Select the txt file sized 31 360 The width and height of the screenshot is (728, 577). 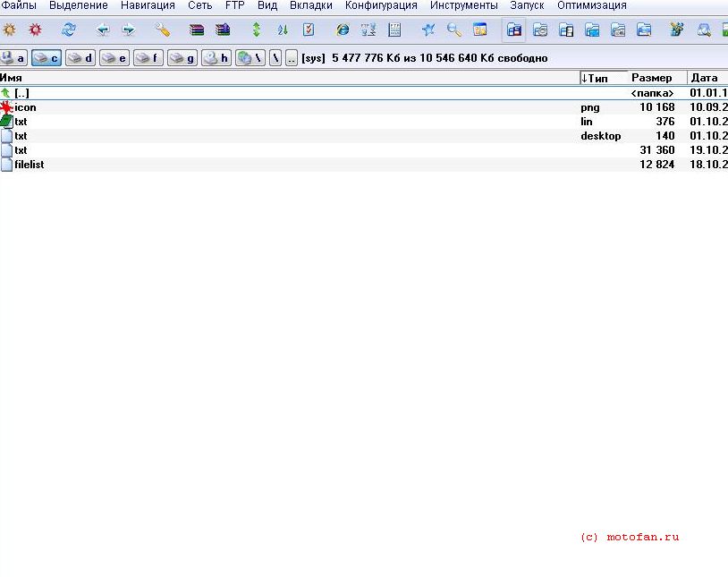coord(364,150)
